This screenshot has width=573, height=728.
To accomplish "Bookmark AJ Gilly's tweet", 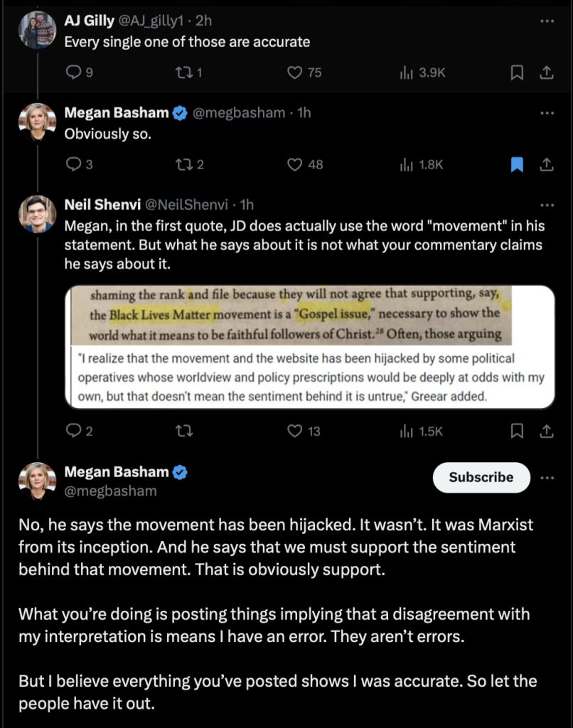I will point(517,73).
